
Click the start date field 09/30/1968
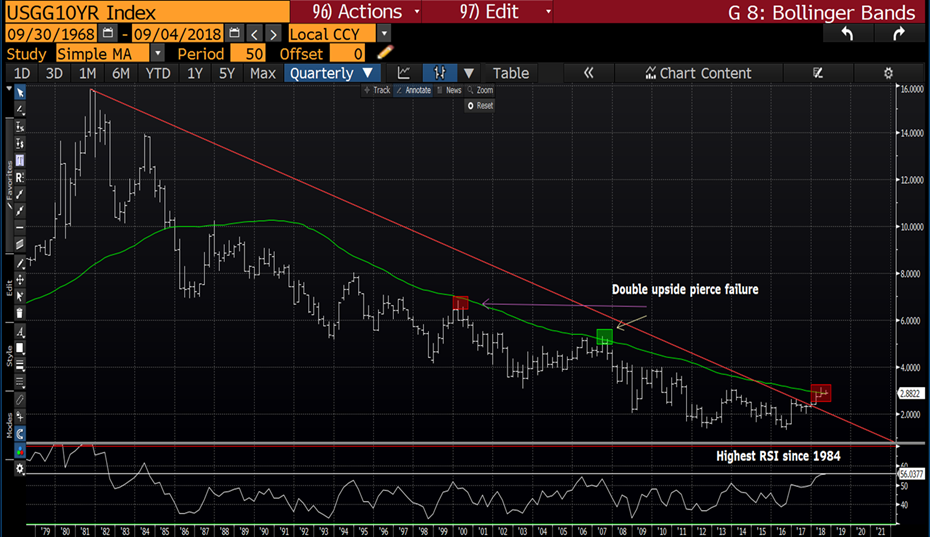[x=52, y=34]
